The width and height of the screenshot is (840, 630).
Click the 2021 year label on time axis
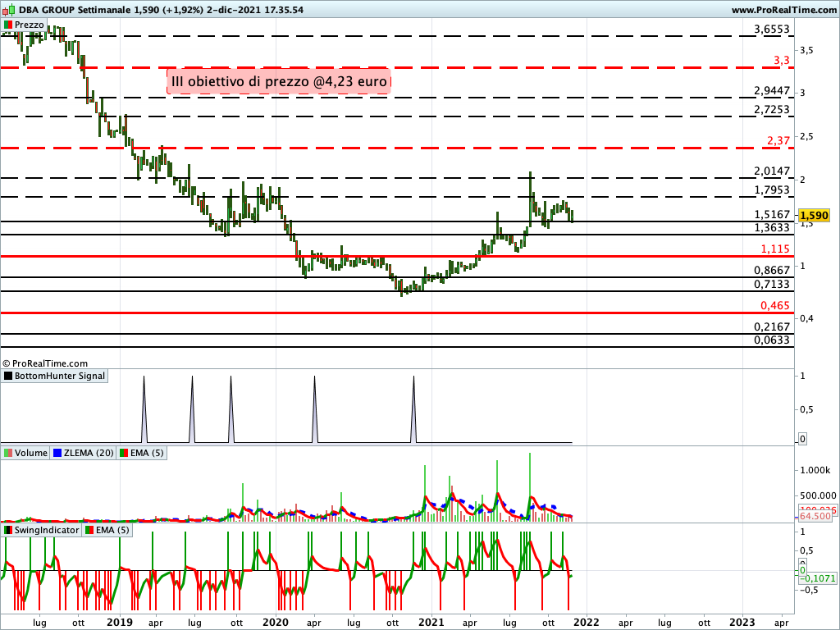(431, 623)
